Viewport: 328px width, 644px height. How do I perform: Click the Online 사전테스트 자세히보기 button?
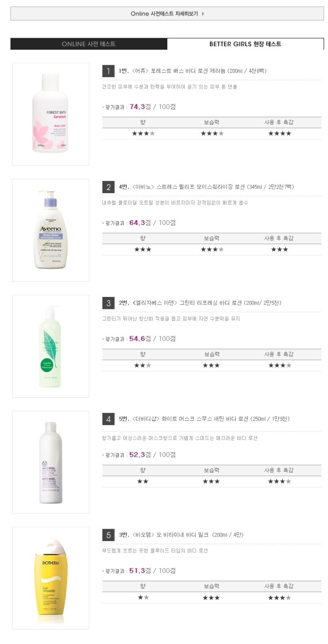(x=167, y=13)
